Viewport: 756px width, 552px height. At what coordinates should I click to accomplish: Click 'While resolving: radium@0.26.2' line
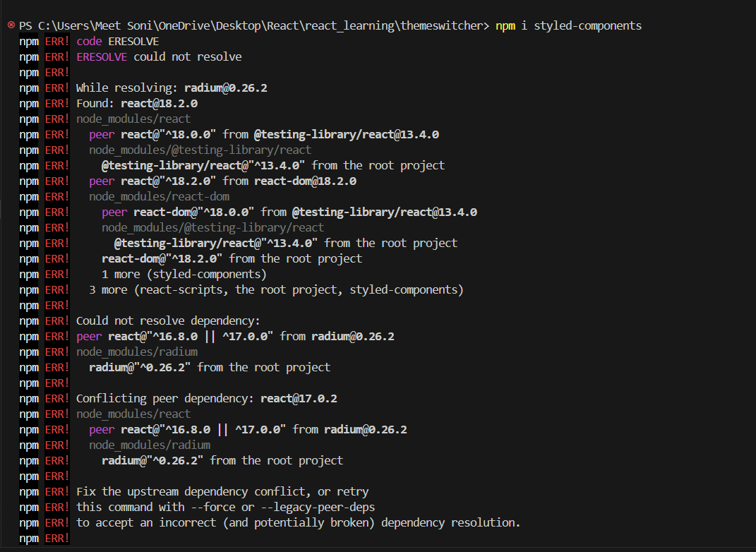(172, 88)
